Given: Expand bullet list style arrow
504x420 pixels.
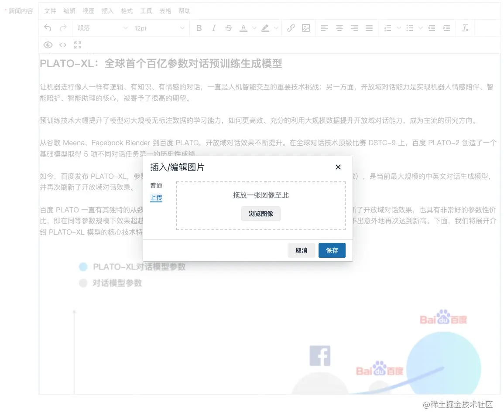Looking at the screenshot, I should pyautogui.click(x=420, y=28).
